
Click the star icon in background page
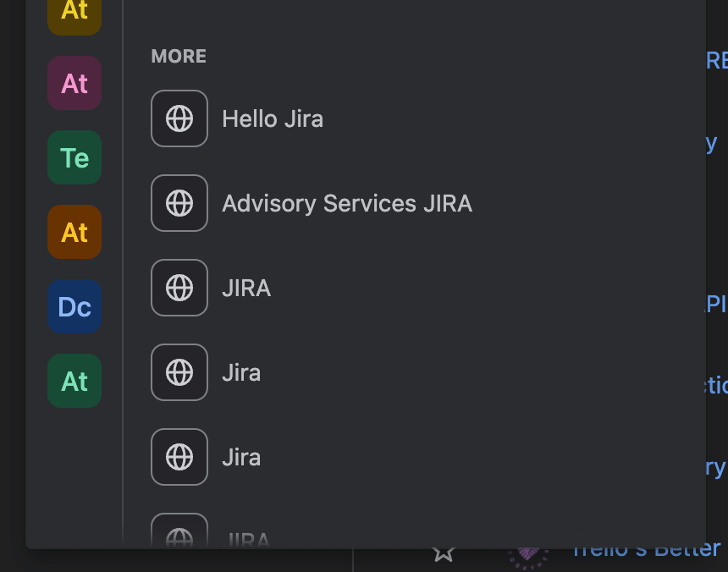click(x=444, y=554)
